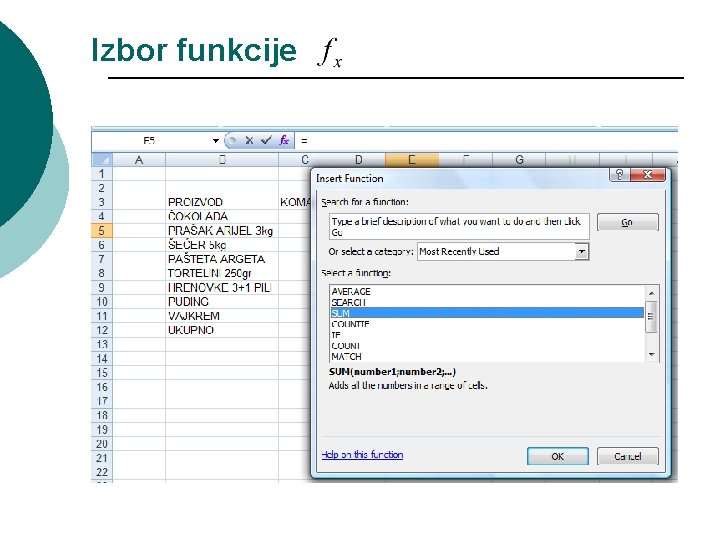720x540 pixels.
Task: Select IF in the function list
Action: [x=487, y=335]
